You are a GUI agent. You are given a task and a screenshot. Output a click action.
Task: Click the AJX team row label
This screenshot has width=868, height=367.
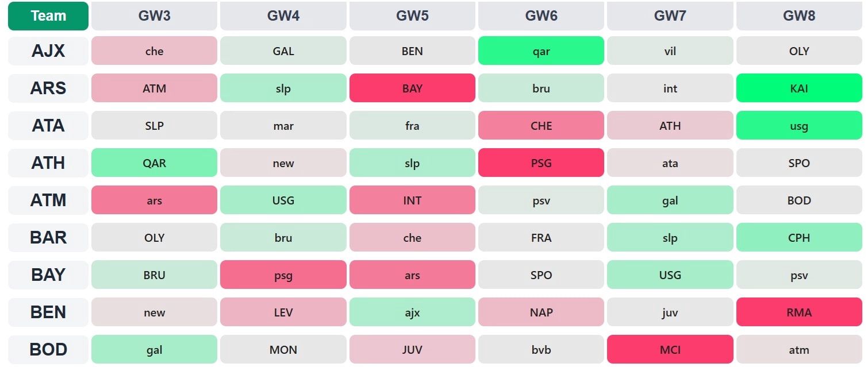(48, 51)
